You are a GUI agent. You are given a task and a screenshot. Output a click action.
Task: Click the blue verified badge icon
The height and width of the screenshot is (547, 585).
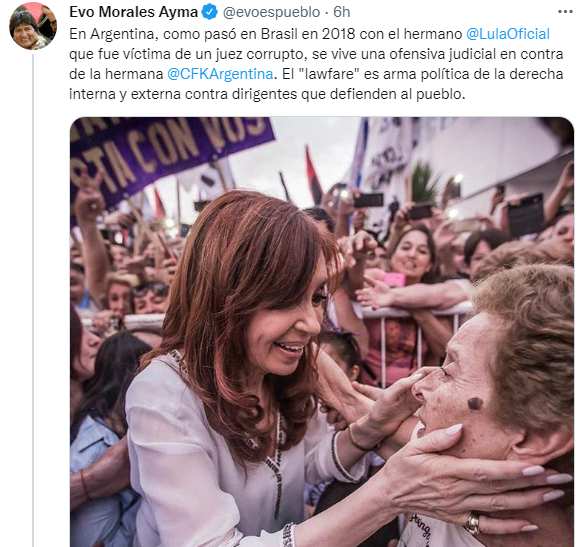(210, 12)
